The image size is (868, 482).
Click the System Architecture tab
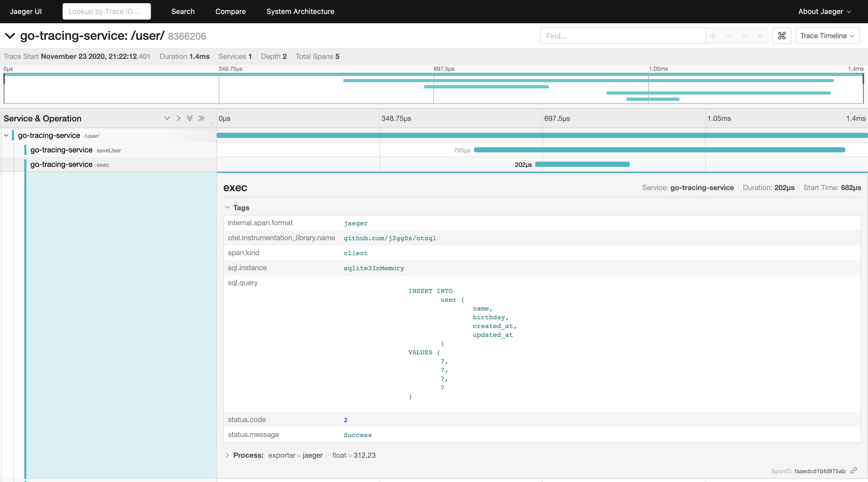(x=299, y=11)
